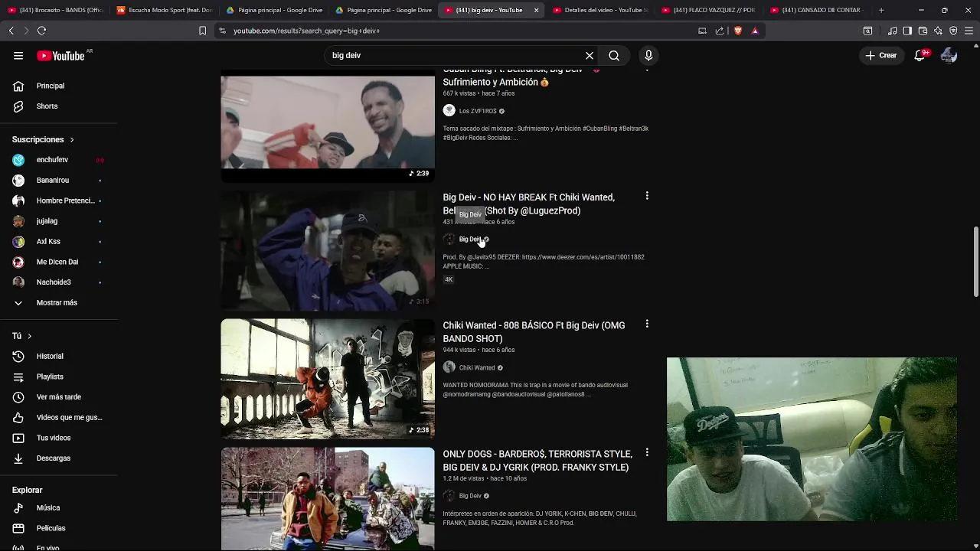Visit Chiki Wanted channel name
The image size is (980, 551).
[x=477, y=367]
